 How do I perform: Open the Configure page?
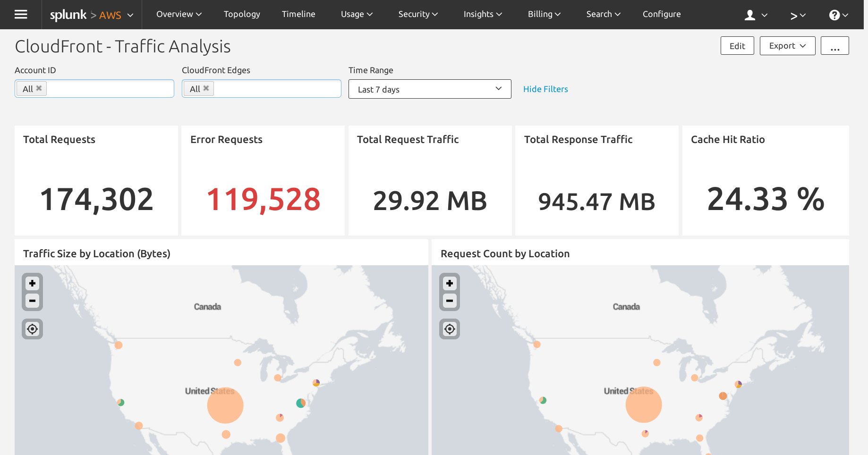coord(661,14)
